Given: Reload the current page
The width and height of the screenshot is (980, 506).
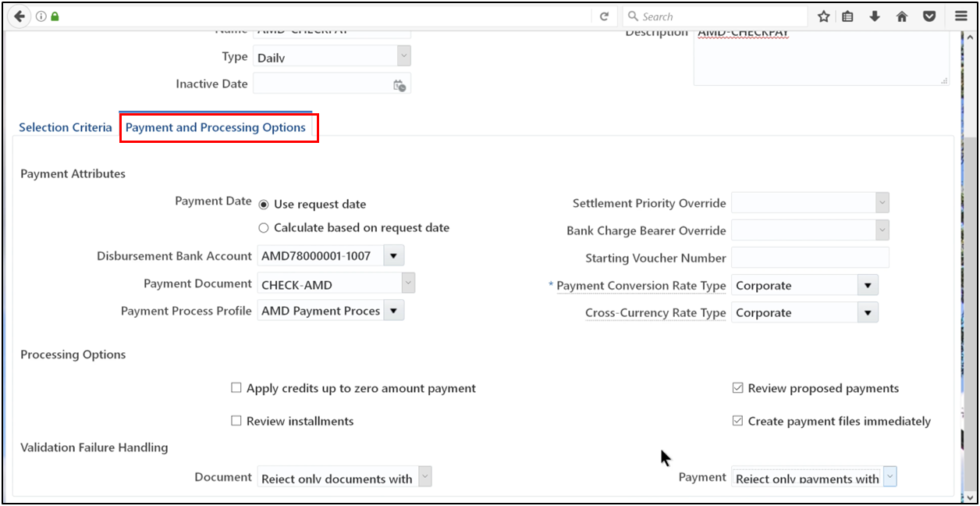Looking at the screenshot, I should (605, 16).
